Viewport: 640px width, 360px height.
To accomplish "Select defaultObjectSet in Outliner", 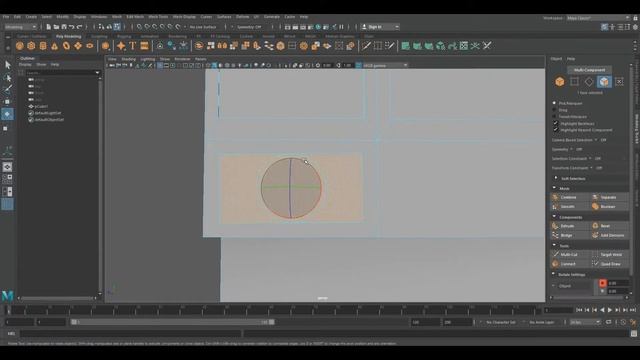I will 49,120.
